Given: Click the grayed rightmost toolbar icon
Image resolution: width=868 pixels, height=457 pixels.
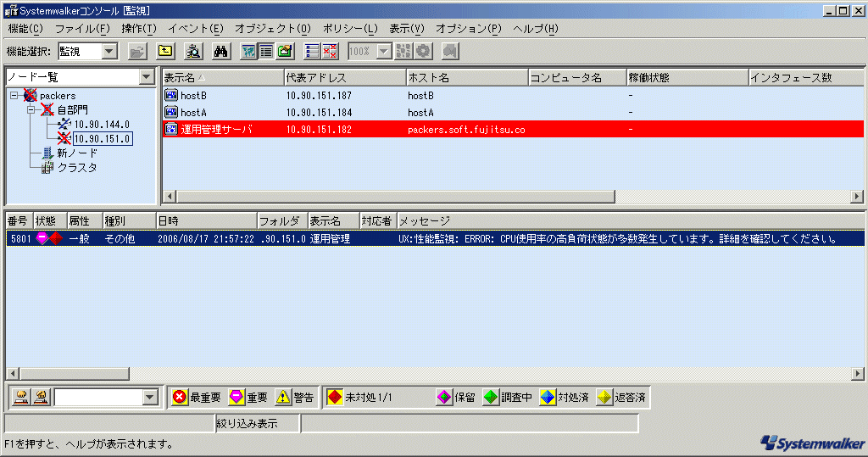Looking at the screenshot, I should 450,52.
